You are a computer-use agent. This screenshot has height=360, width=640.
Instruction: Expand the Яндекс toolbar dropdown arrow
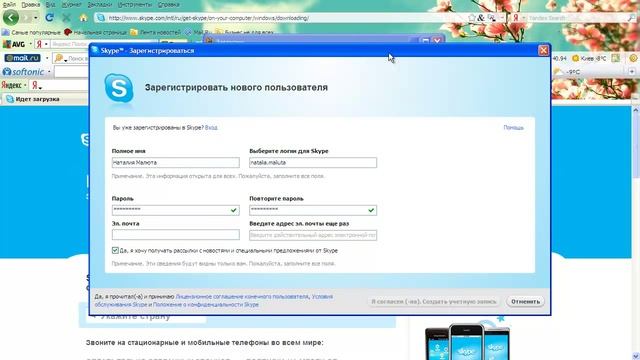[x=25, y=85]
